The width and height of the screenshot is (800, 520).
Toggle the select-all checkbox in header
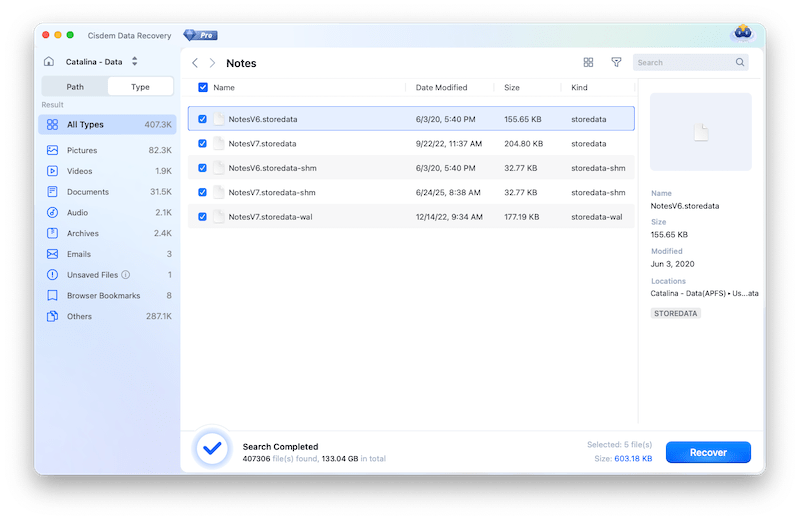(203, 87)
